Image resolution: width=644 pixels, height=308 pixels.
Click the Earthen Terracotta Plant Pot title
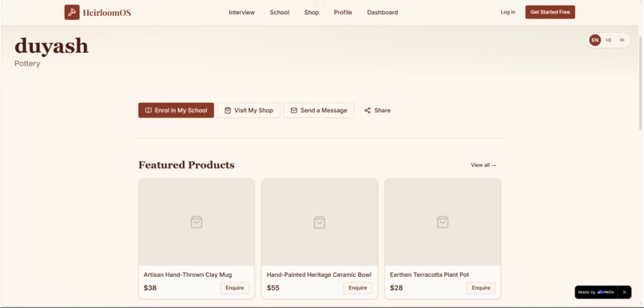(429, 274)
